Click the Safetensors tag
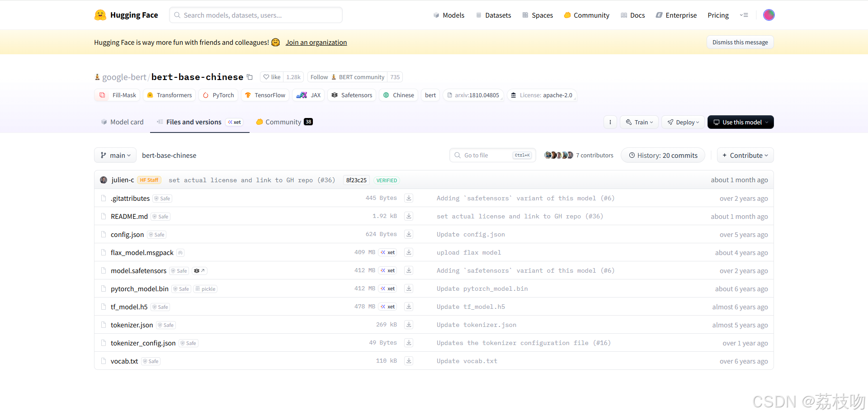 [x=352, y=95]
